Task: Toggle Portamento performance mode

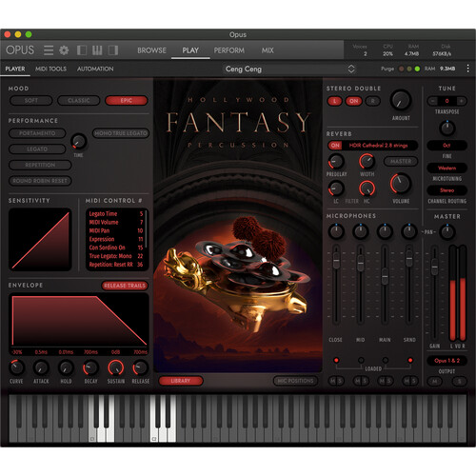Action: 37,133
